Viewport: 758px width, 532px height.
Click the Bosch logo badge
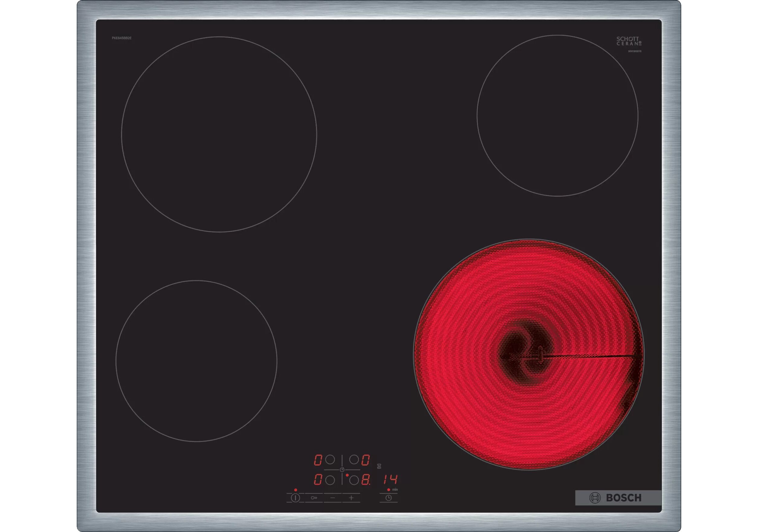(x=618, y=498)
